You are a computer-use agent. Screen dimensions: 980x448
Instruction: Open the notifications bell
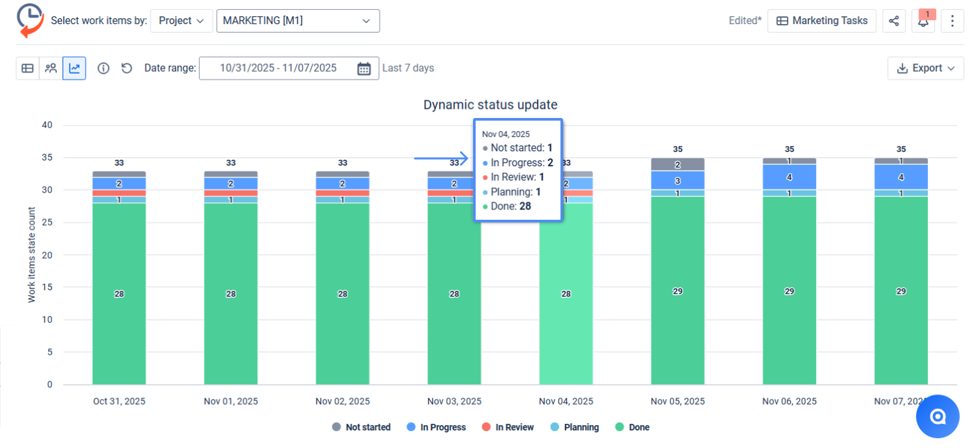pyautogui.click(x=923, y=21)
